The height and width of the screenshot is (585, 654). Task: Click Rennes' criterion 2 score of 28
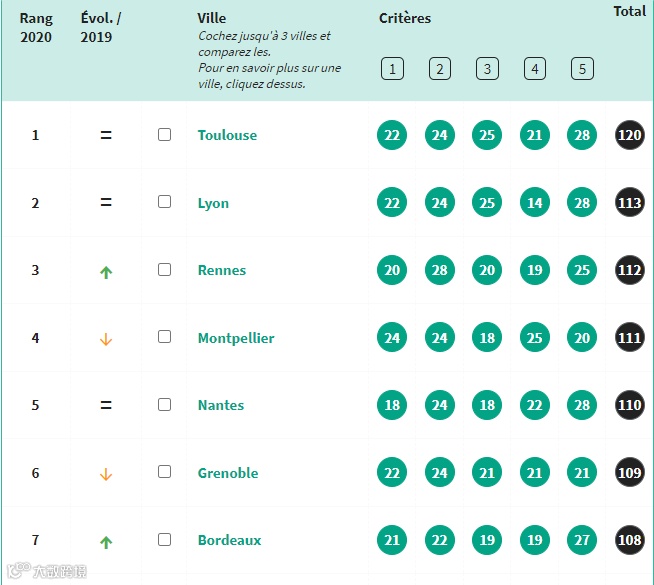point(440,270)
